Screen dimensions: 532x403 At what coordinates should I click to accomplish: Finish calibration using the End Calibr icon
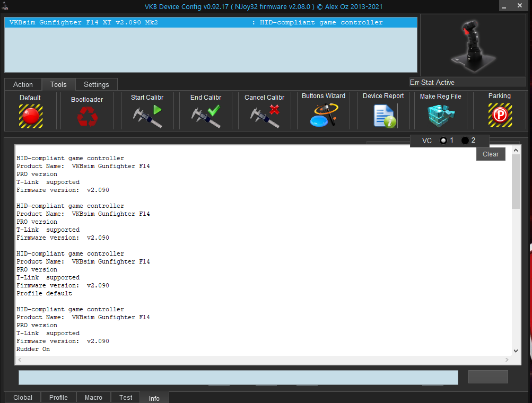206,116
